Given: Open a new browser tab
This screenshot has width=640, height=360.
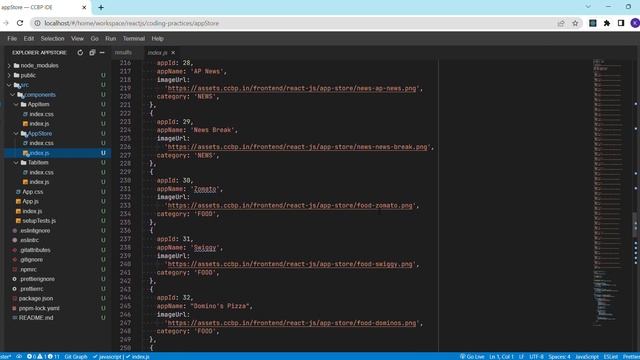Looking at the screenshot, I should tap(101, 7).
